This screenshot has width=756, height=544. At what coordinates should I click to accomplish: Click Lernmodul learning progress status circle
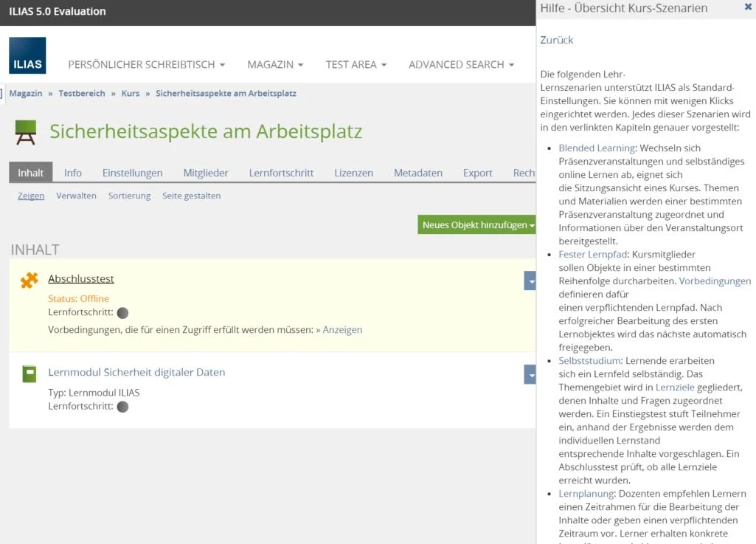(x=122, y=407)
